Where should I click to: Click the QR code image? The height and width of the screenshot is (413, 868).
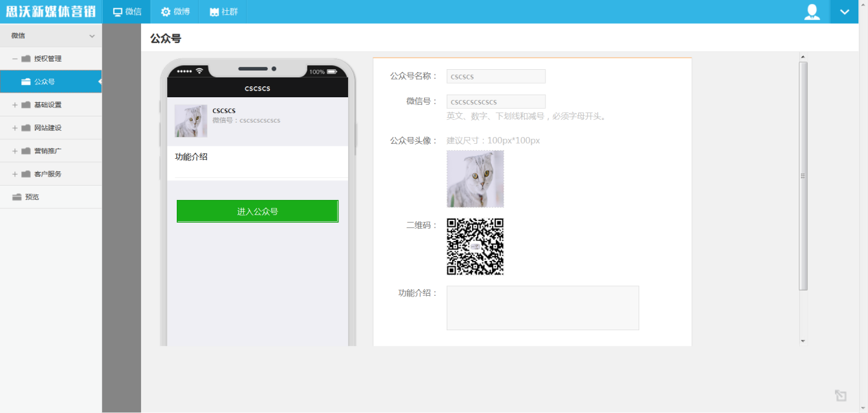pos(475,247)
